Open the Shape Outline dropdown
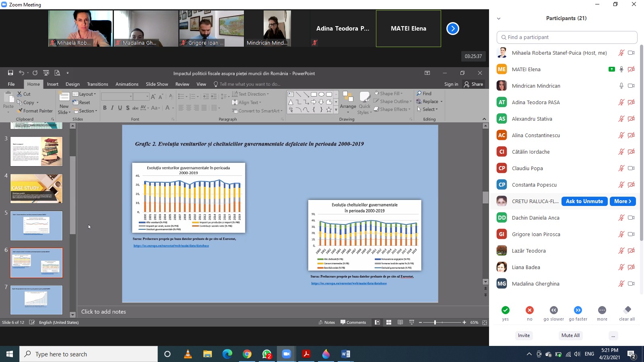The height and width of the screenshot is (362, 644). pyautogui.click(x=393, y=101)
